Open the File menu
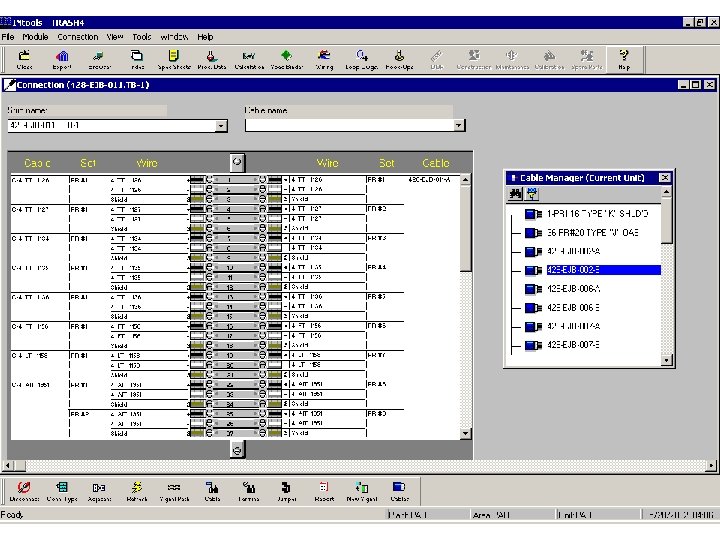 (x=8, y=37)
